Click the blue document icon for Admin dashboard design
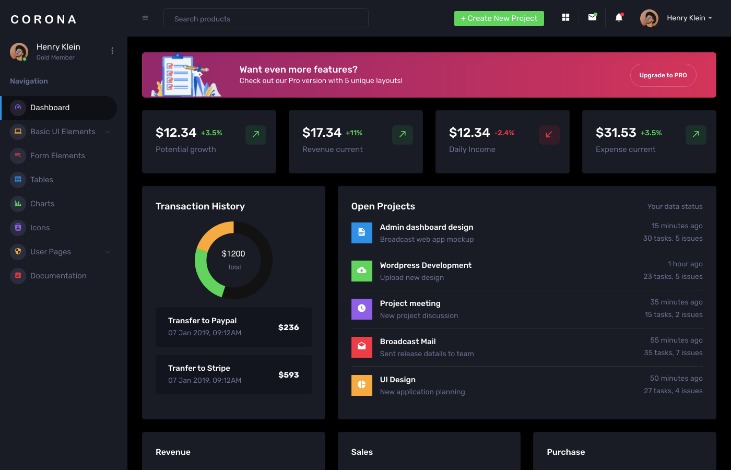Viewport: 731px width, 470px height. tap(361, 232)
